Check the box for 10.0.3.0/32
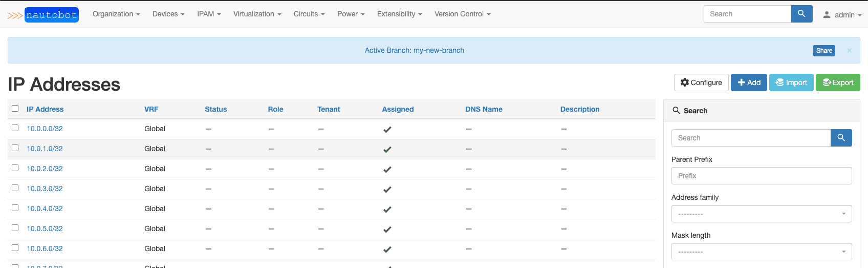 (15, 188)
